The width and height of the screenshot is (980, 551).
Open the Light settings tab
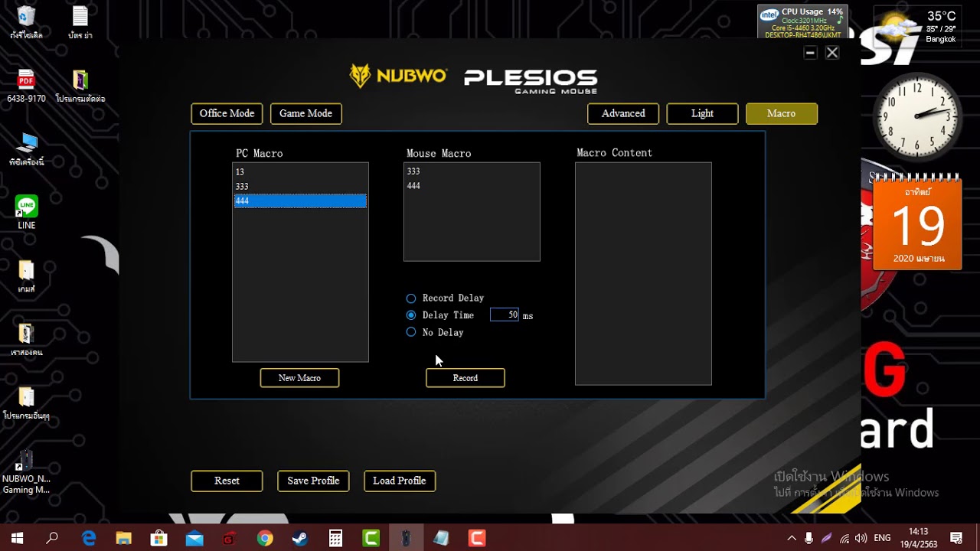point(702,113)
